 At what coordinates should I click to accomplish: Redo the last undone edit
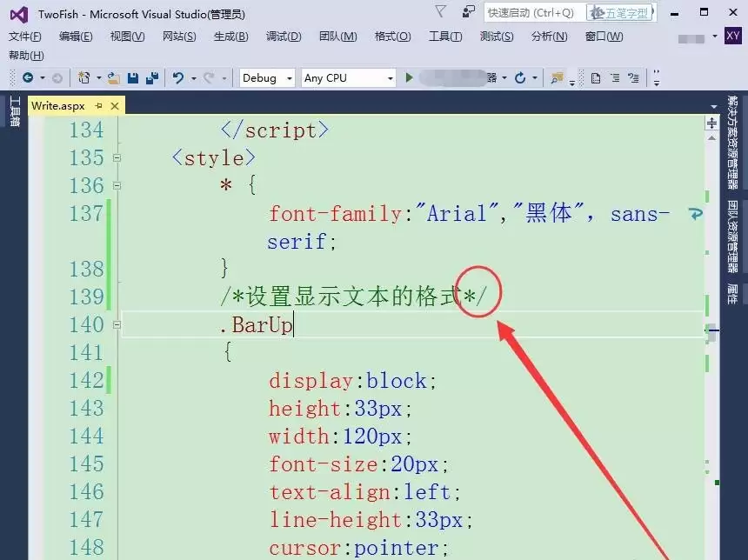(x=206, y=78)
